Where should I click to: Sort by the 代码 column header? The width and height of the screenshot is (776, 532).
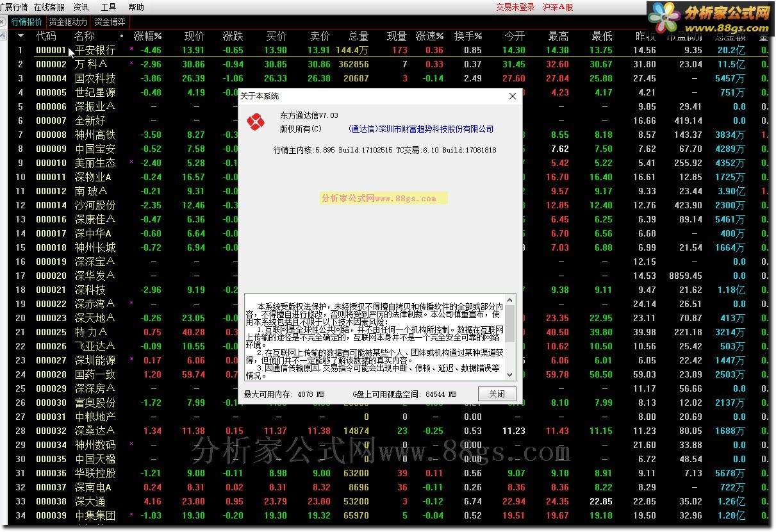point(46,36)
